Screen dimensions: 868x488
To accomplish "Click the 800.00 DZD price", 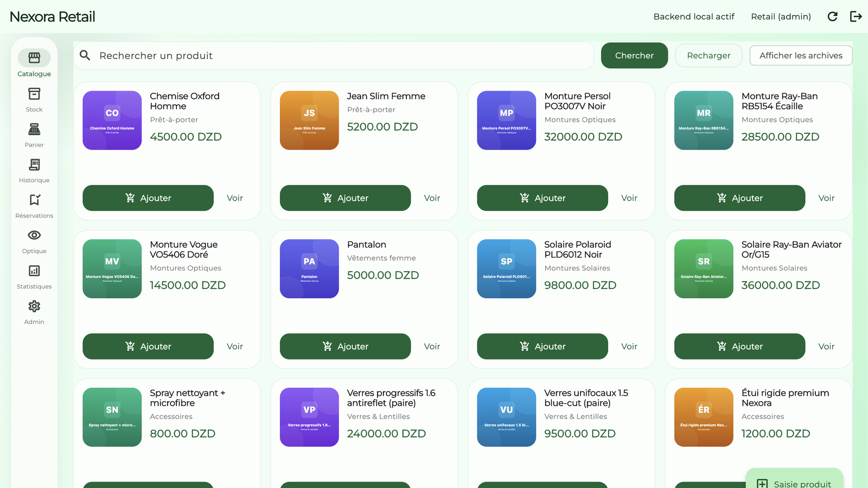I will pyautogui.click(x=183, y=434).
